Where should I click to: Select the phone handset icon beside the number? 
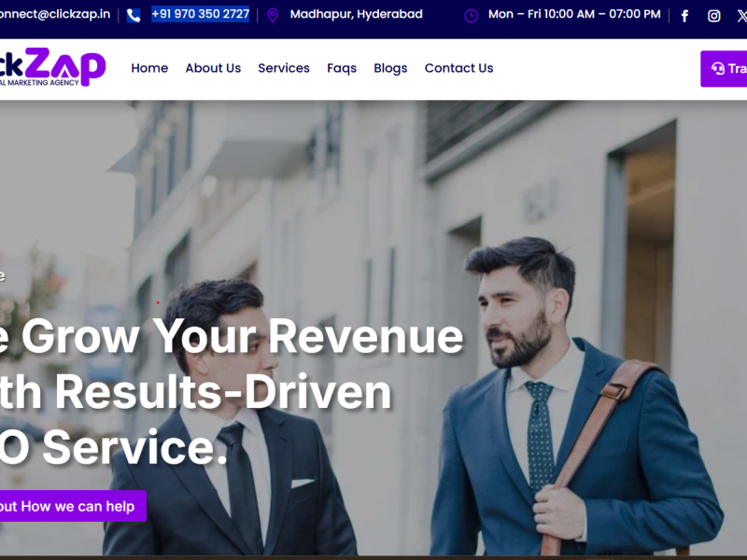(x=132, y=15)
